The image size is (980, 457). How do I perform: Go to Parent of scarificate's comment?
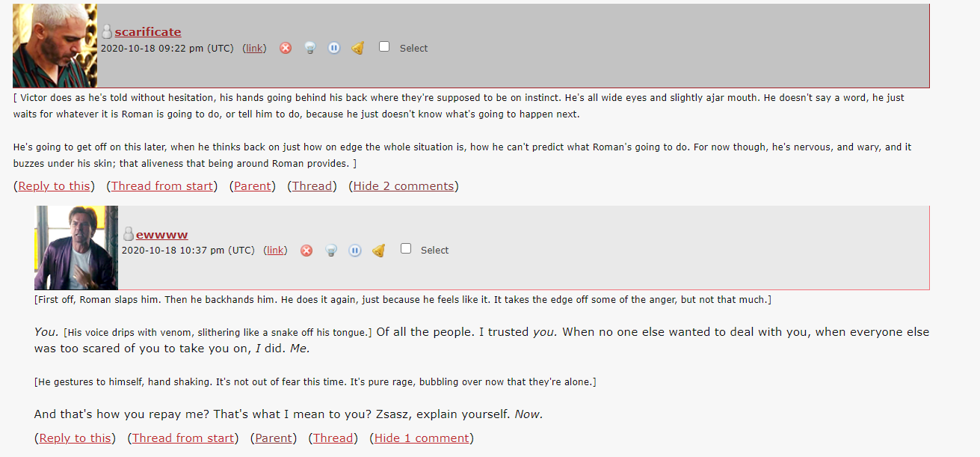point(253,186)
